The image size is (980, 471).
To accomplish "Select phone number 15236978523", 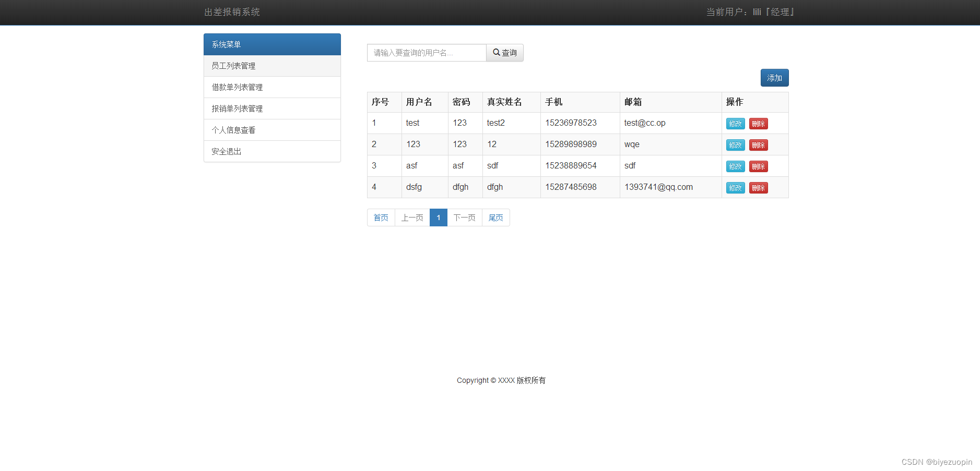I will point(571,123).
